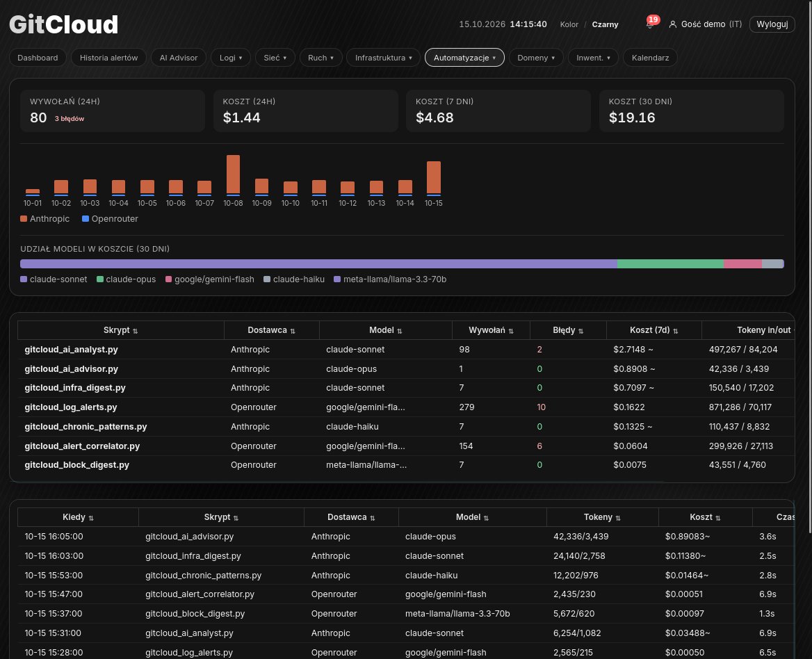The height and width of the screenshot is (659, 812).
Task: Sort the calls log by Kiedy sort icon
Action: (91, 518)
